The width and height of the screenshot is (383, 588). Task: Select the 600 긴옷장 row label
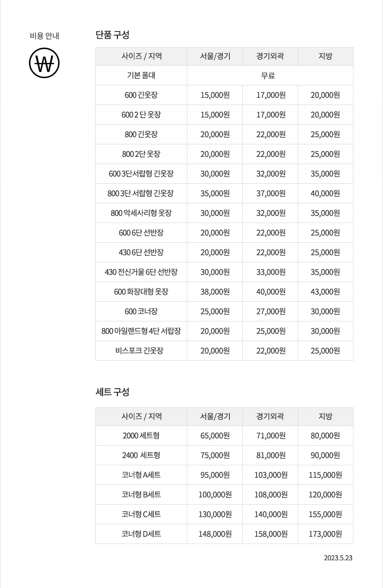click(141, 95)
